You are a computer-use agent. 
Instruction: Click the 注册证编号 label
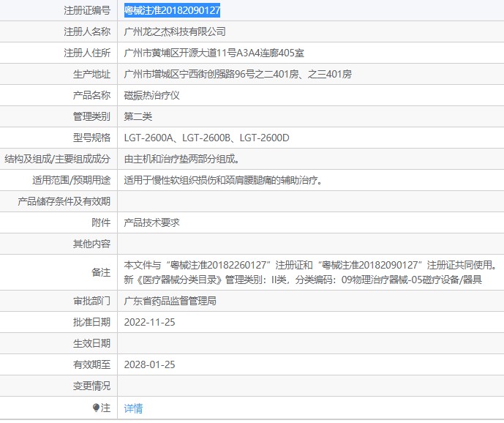[x=87, y=10]
